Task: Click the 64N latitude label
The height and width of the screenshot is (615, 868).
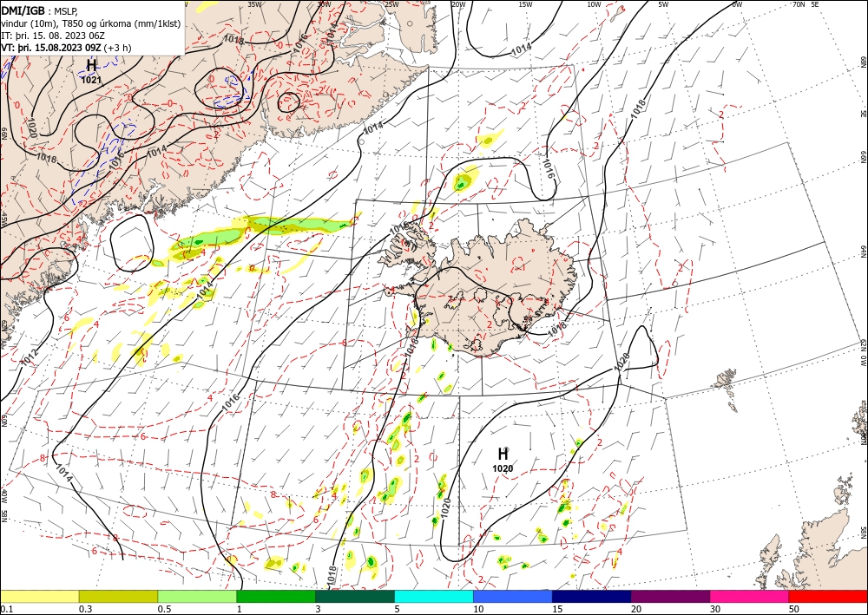Action: [x=863, y=251]
